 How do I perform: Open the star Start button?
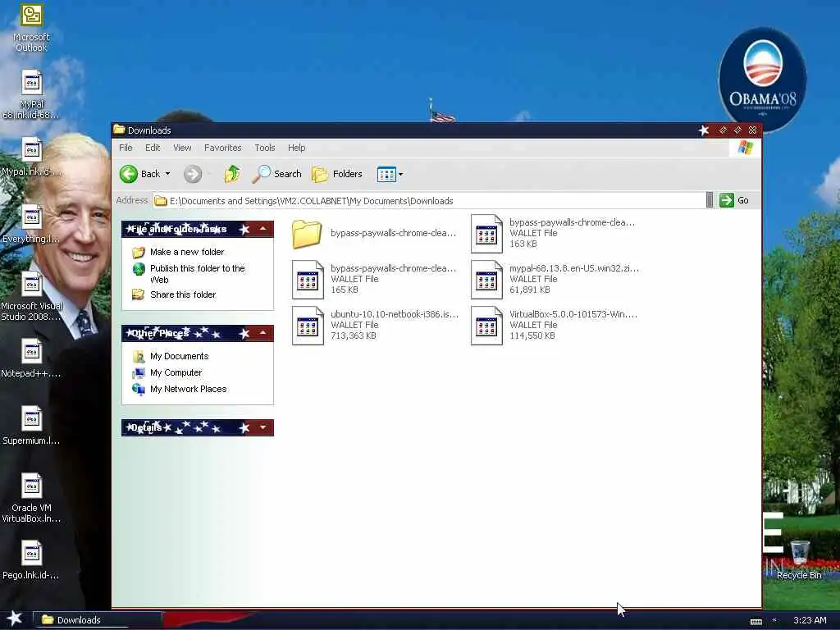(15, 619)
